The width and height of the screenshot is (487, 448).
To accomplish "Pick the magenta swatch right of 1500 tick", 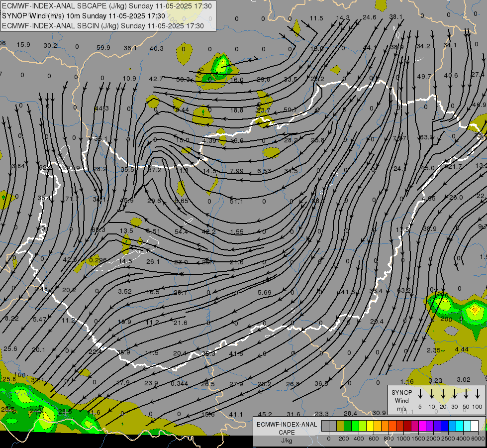I will (422, 426).
